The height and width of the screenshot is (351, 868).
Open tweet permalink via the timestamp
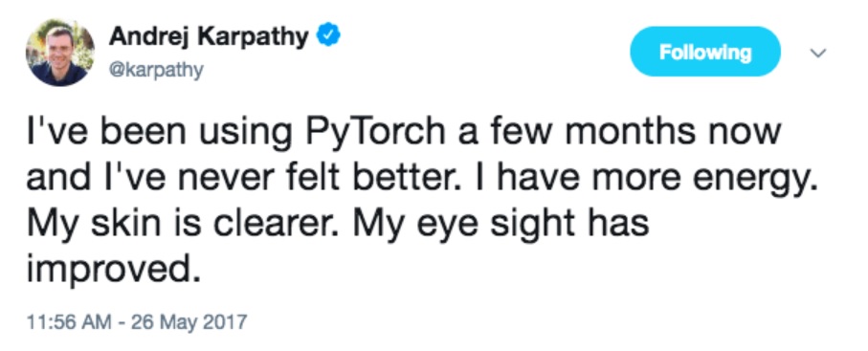click(x=137, y=321)
